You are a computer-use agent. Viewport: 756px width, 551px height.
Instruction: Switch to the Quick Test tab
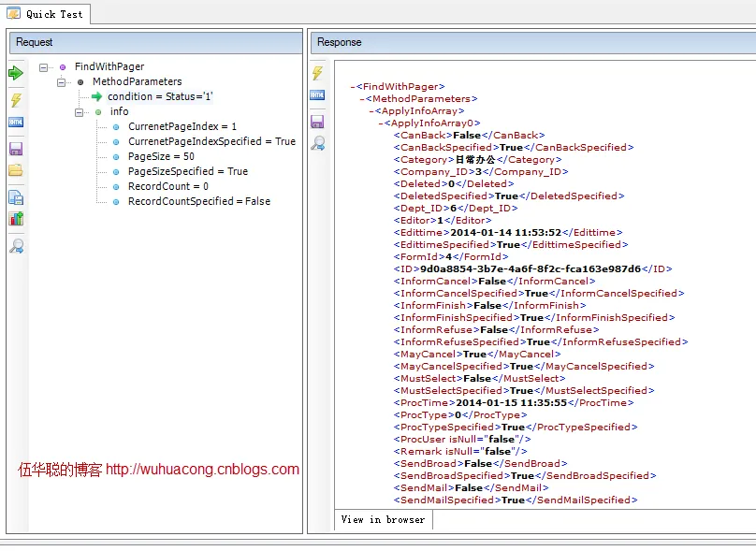pos(46,13)
